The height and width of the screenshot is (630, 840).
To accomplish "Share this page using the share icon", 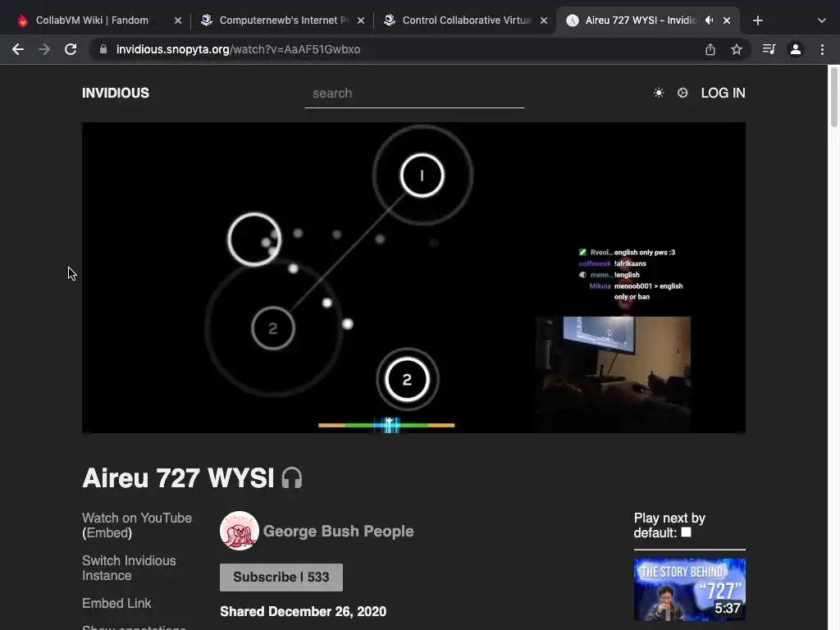I will pos(710,49).
